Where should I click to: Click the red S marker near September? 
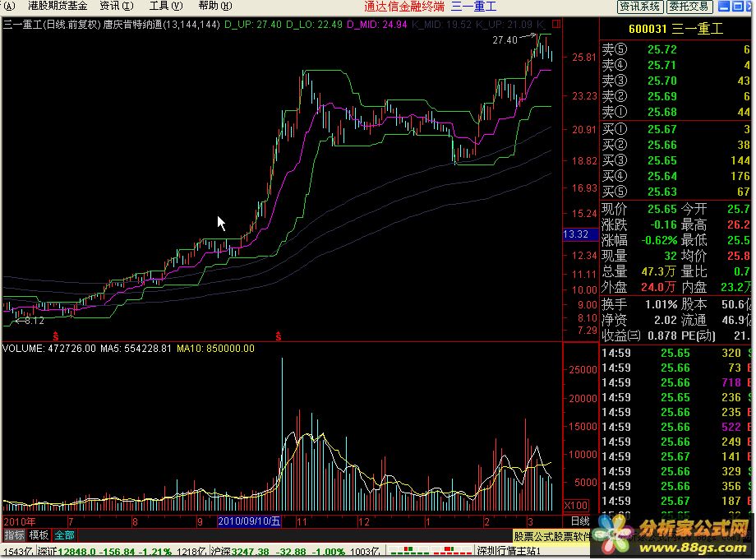click(279, 336)
